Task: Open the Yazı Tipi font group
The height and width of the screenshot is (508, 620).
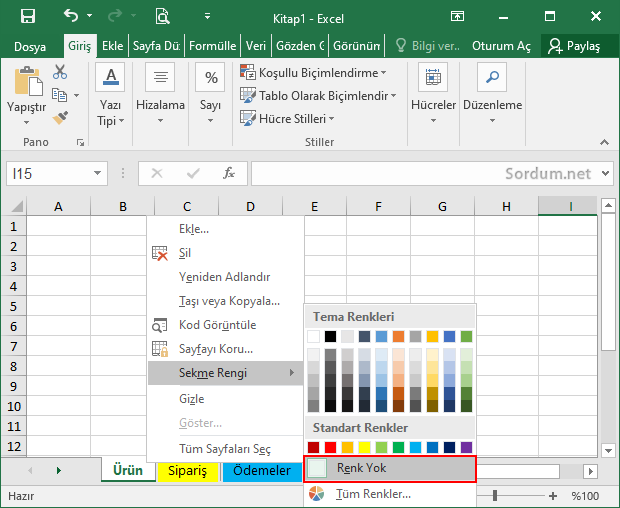Action: tap(110, 95)
